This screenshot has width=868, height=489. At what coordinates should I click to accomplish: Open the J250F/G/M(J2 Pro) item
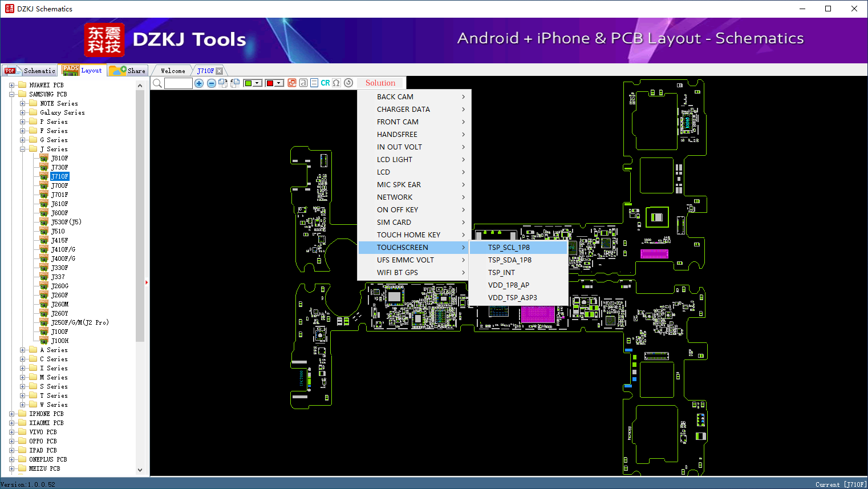point(80,322)
